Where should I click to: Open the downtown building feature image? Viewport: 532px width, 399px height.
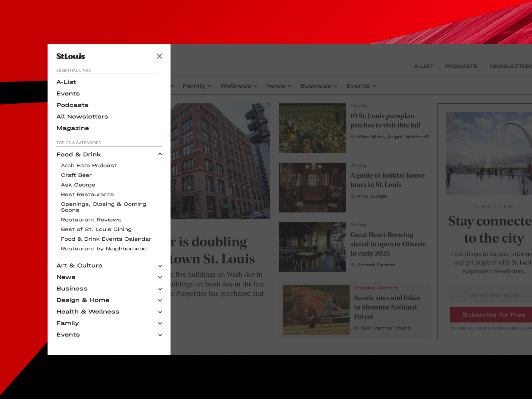[220, 161]
